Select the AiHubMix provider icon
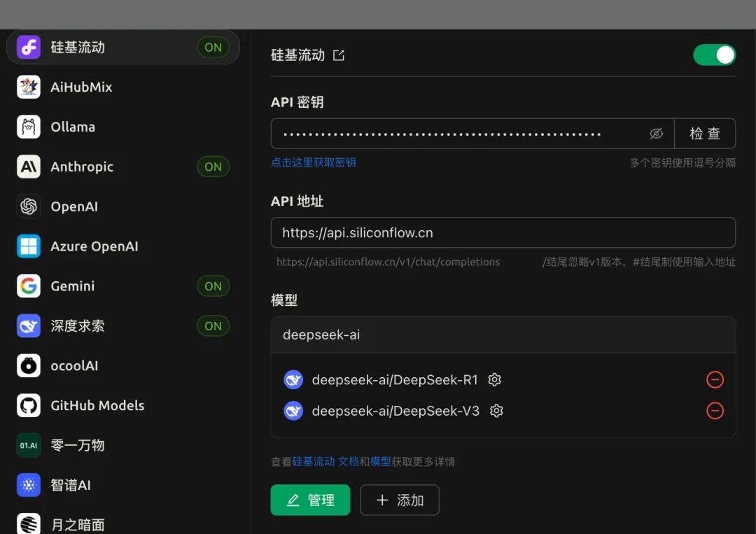 (x=29, y=87)
